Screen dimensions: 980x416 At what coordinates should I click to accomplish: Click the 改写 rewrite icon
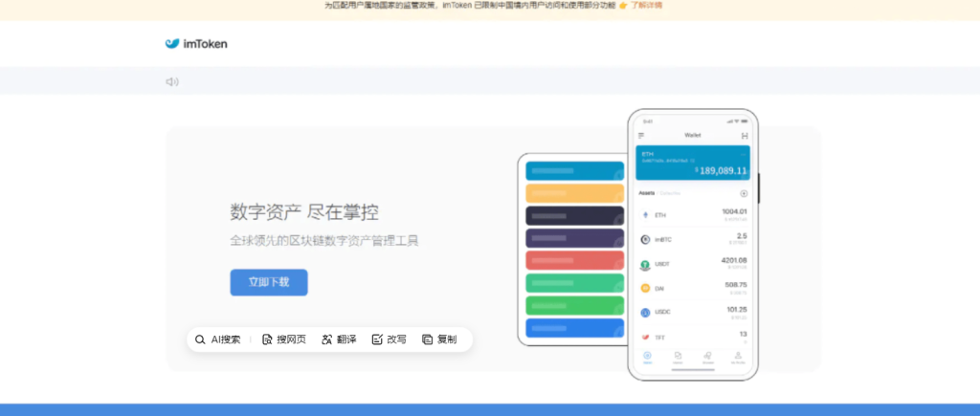point(377,339)
